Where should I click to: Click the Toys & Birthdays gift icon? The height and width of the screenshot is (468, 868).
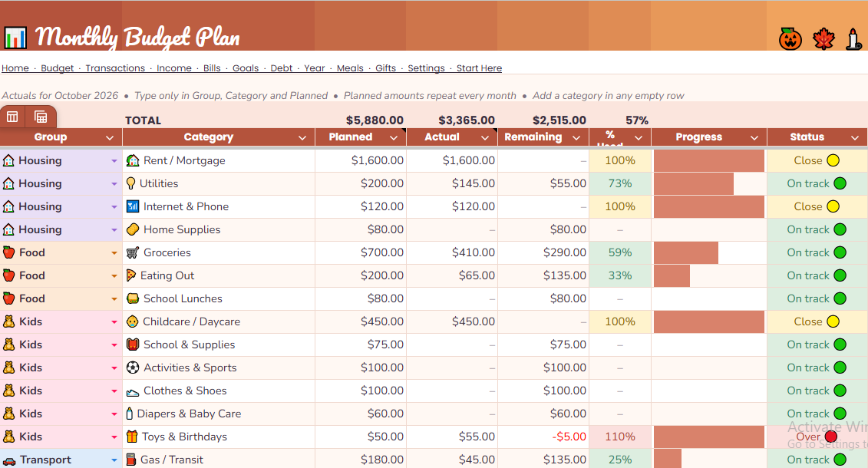click(132, 437)
